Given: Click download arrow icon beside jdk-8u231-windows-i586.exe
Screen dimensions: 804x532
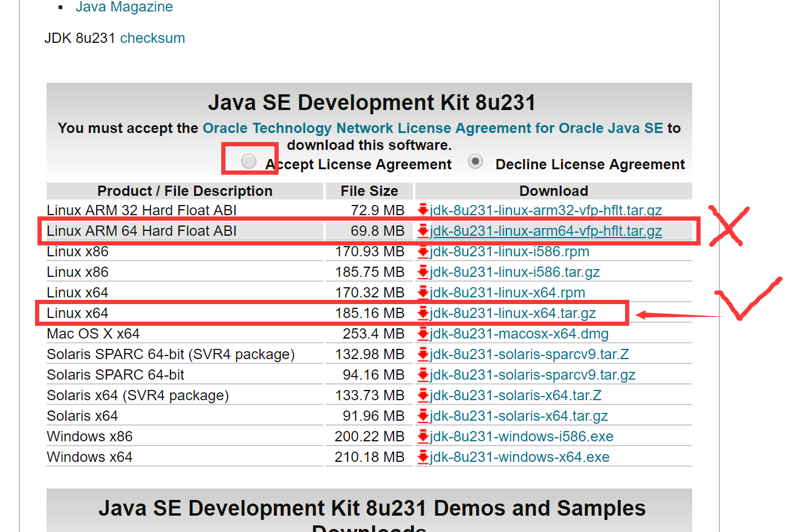Looking at the screenshot, I should [x=423, y=436].
